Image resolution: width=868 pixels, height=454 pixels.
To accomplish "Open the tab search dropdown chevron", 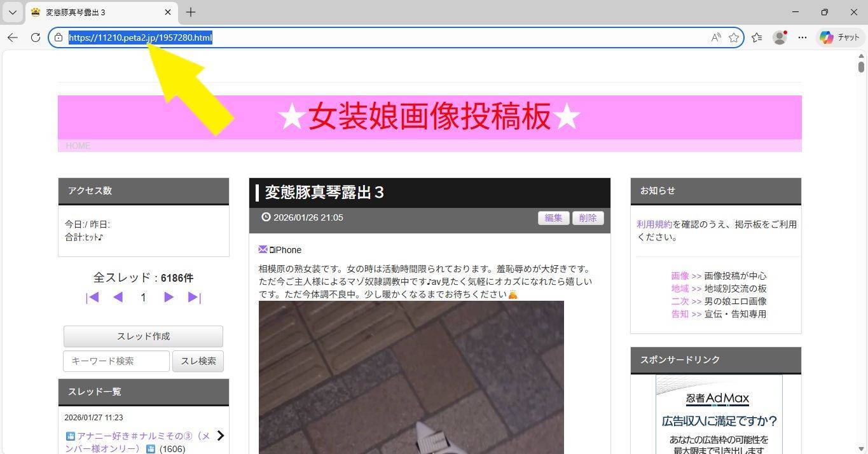I will click(12, 12).
